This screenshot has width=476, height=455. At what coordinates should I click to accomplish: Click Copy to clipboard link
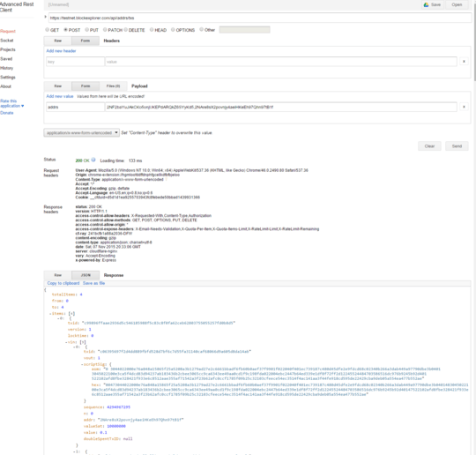tap(63, 283)
